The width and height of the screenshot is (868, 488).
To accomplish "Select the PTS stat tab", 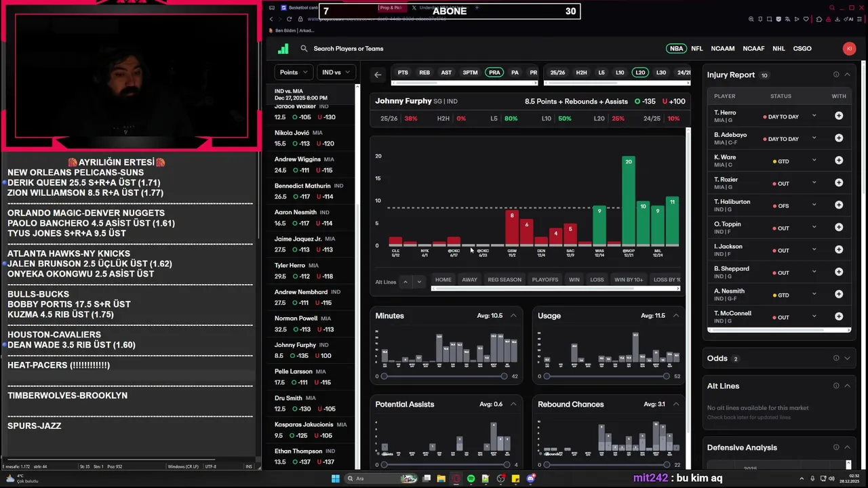I will [x=403, y=73].
